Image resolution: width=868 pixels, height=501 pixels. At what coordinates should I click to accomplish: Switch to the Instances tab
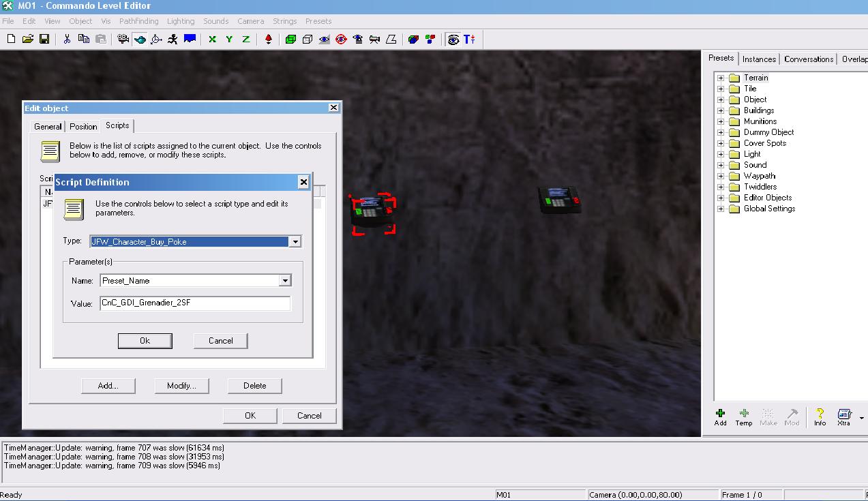759,59
